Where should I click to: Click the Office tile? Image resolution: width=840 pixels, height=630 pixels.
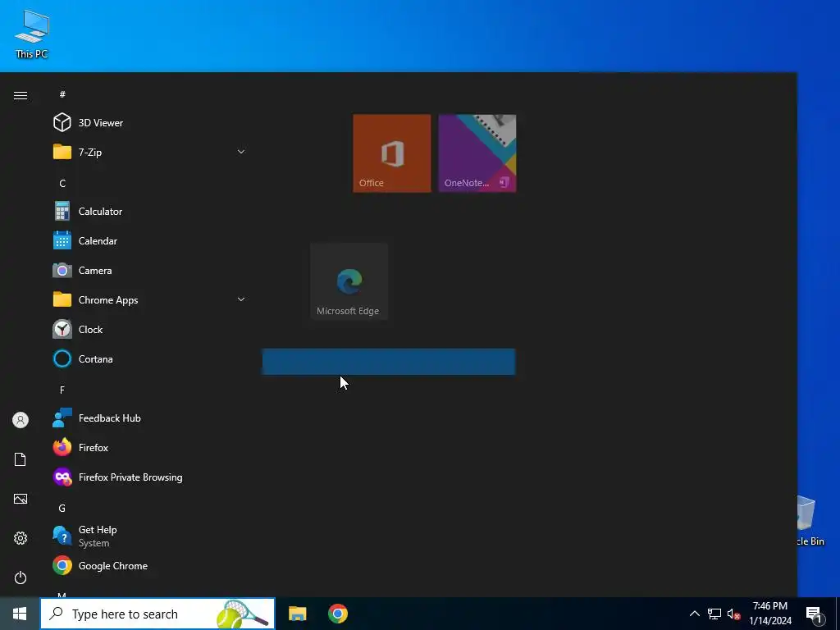(391, 153)
